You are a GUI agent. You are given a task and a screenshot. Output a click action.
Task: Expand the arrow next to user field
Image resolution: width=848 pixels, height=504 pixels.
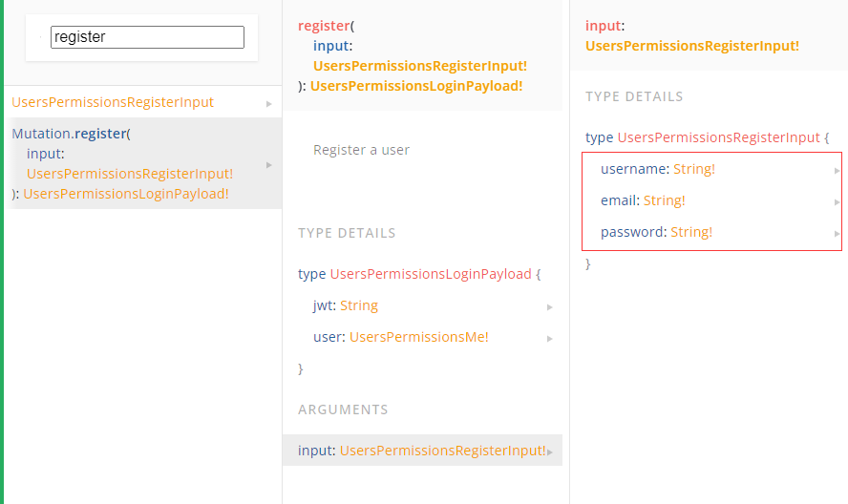[x=550, y=338]
